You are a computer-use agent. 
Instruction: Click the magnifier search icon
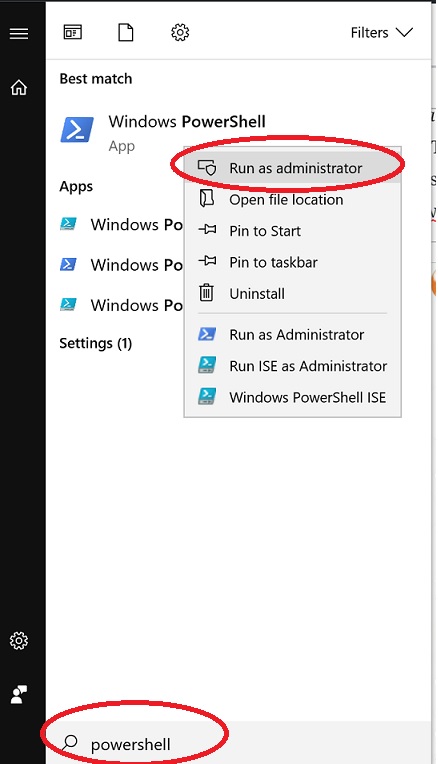[70, 743]
